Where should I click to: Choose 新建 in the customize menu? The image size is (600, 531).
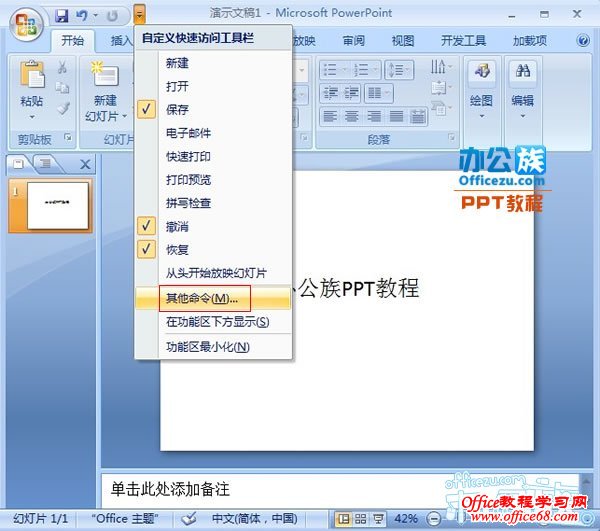click(x=213, y=63)
